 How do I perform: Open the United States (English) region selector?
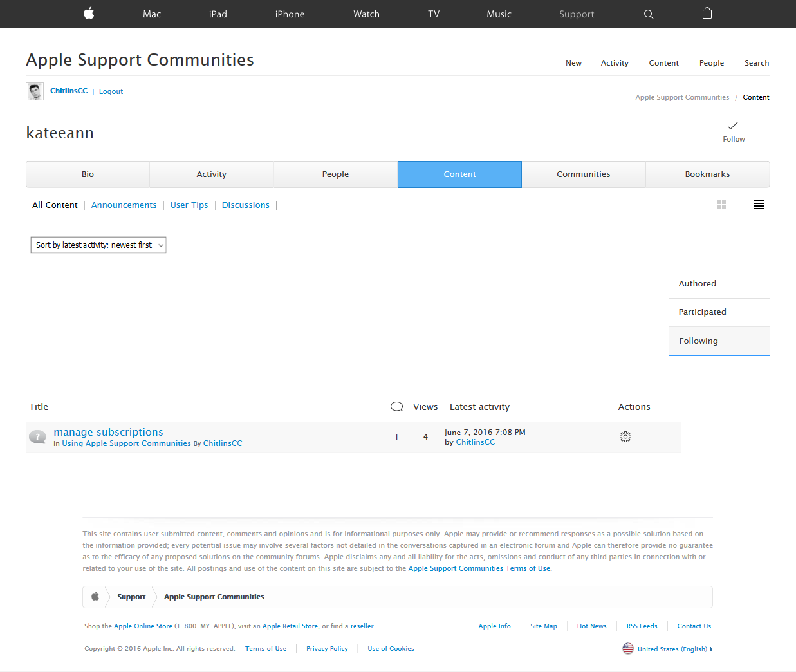click(675, 649)
